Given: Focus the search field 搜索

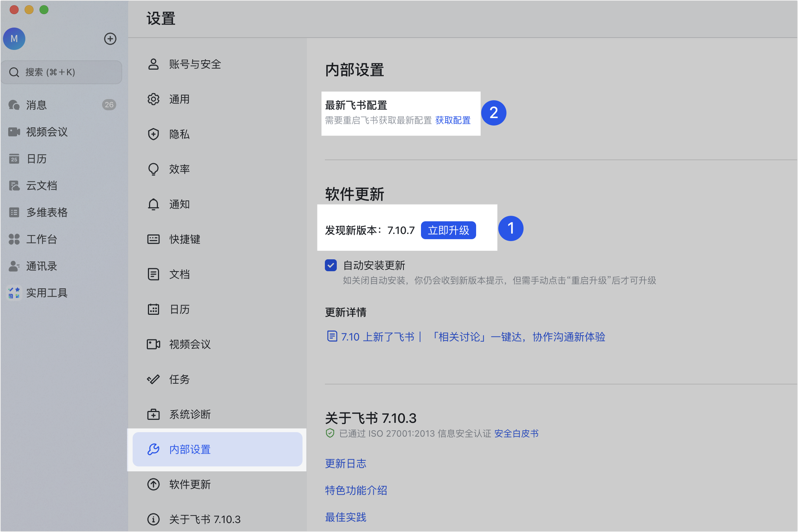Looking at the screenshot, I should tap(61, 72).
